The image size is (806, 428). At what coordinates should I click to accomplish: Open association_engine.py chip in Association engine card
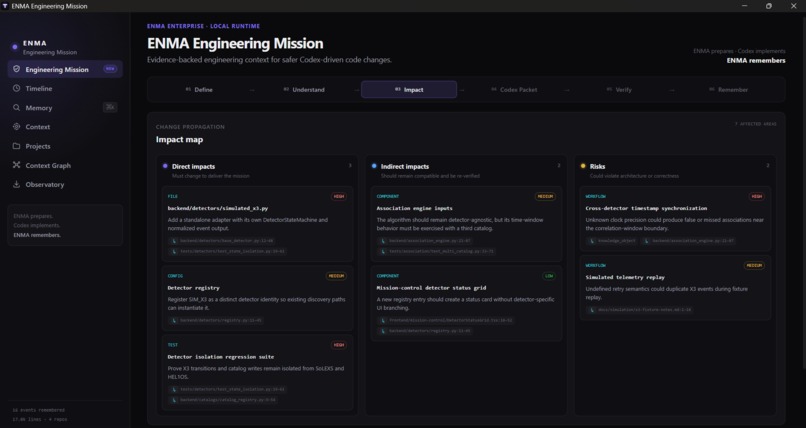tap(425, 240)
